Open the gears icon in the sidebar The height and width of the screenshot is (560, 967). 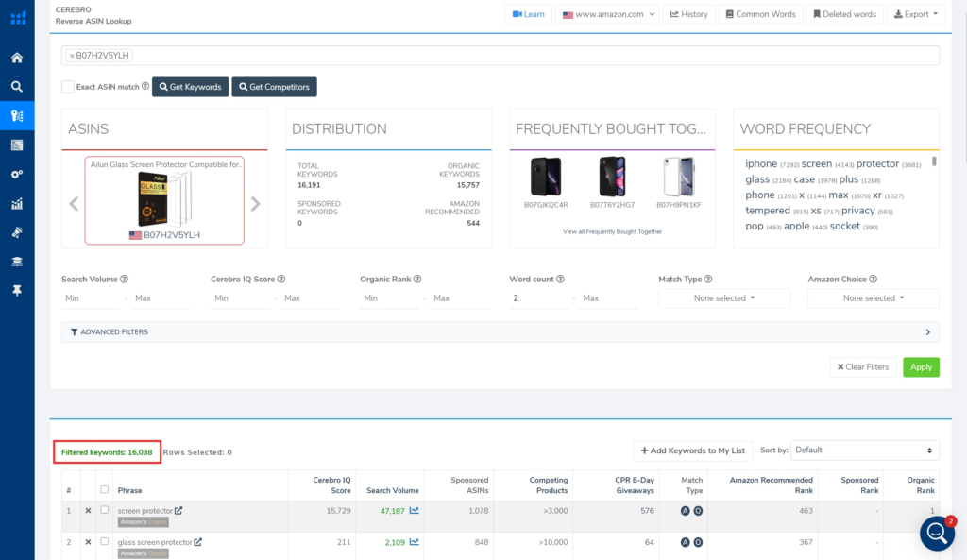17,175
